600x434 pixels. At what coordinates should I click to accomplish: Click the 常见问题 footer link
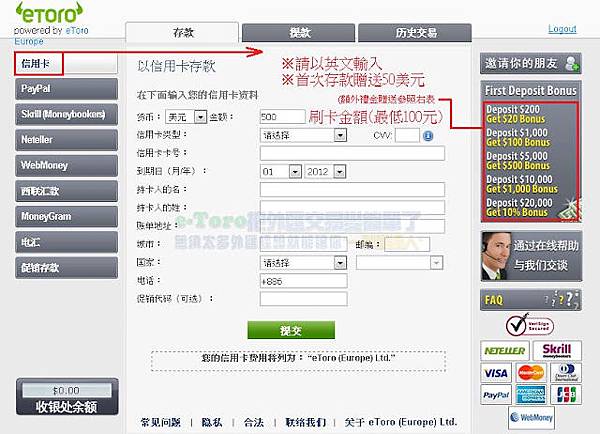[x=161, y=423]
